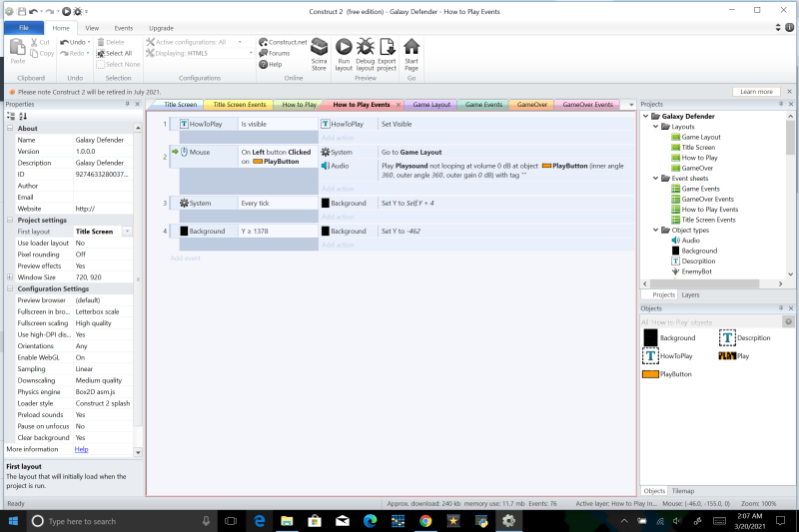Click the Delete tool

(111, 42)
